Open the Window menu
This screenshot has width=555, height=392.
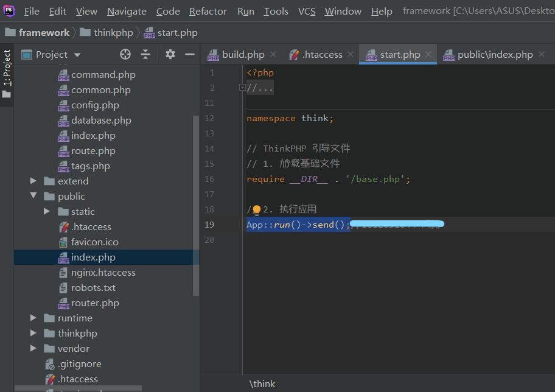pos(343,12)
